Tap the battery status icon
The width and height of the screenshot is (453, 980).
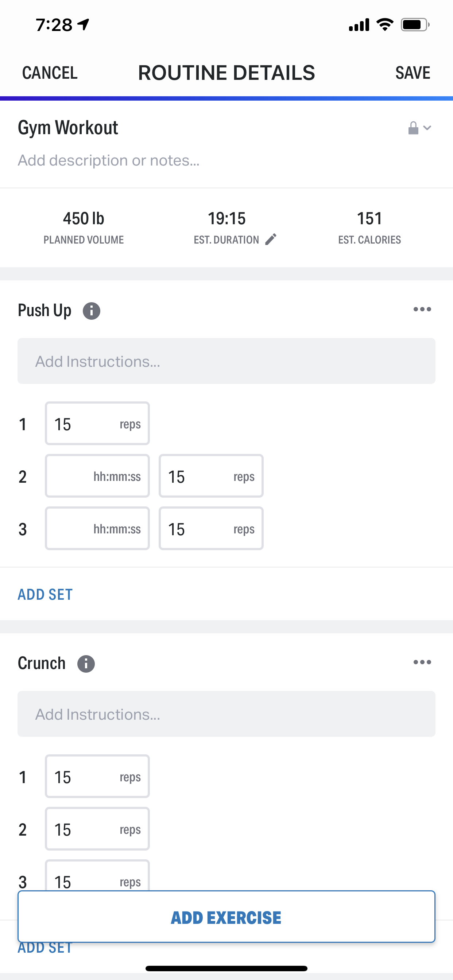(x=415, y=25)
